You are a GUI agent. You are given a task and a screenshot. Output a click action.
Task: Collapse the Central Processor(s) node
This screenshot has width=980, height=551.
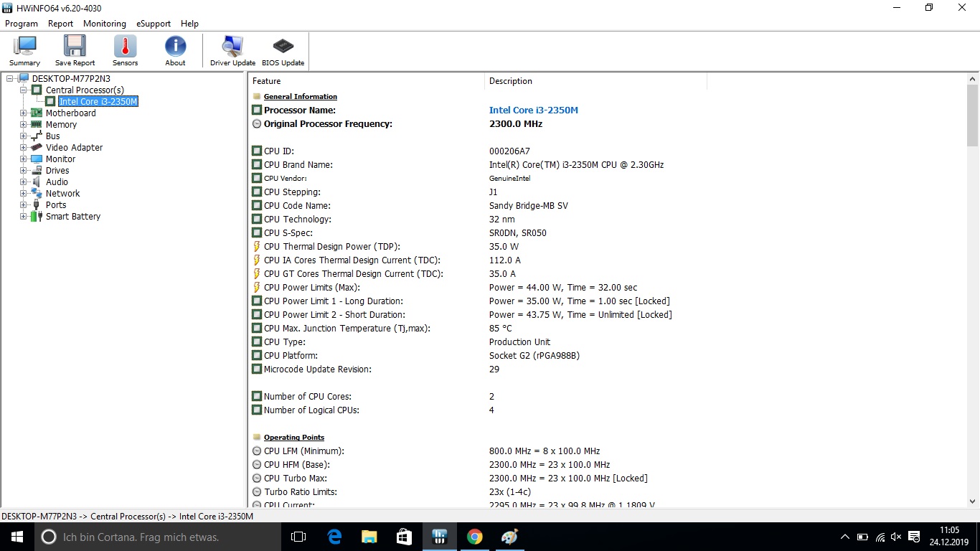coord(24,90)
